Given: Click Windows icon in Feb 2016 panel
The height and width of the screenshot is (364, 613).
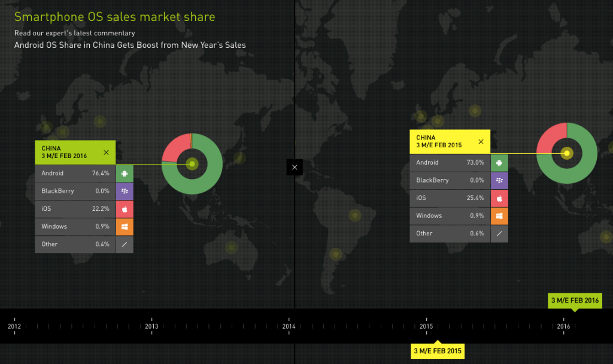Looking at the screenshot, I should [125, 227].
